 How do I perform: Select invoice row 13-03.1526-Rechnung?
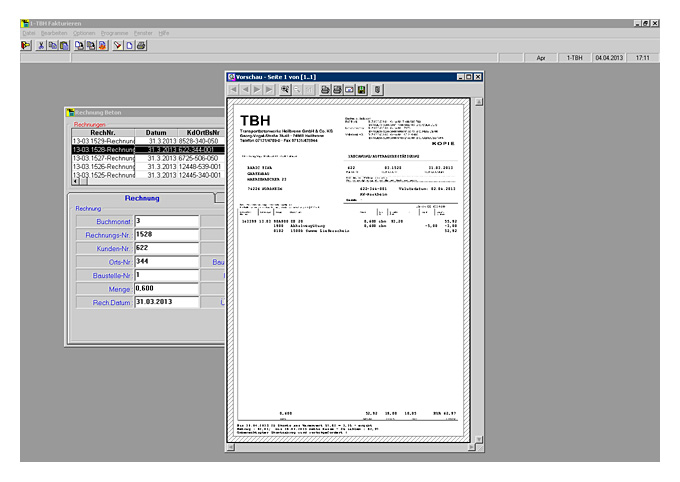coord(148,167)
